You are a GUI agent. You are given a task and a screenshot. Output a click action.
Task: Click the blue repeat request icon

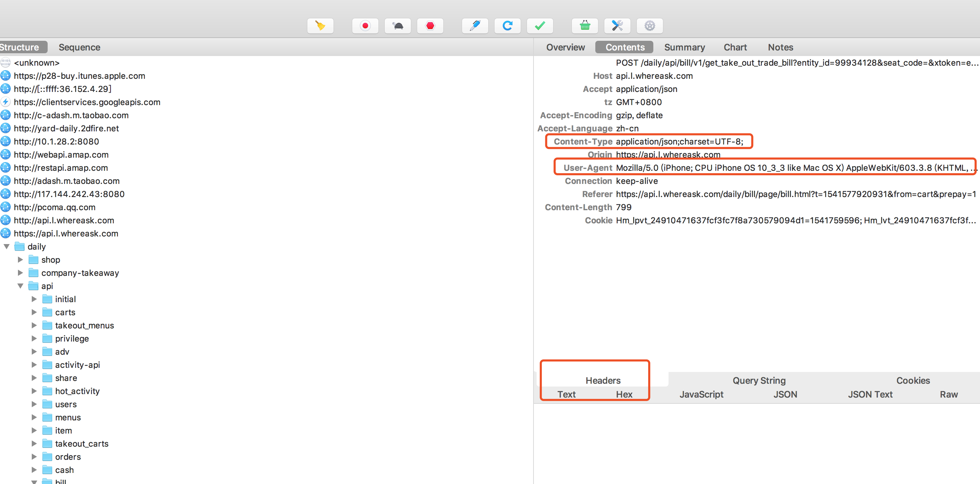coord(507,26)
